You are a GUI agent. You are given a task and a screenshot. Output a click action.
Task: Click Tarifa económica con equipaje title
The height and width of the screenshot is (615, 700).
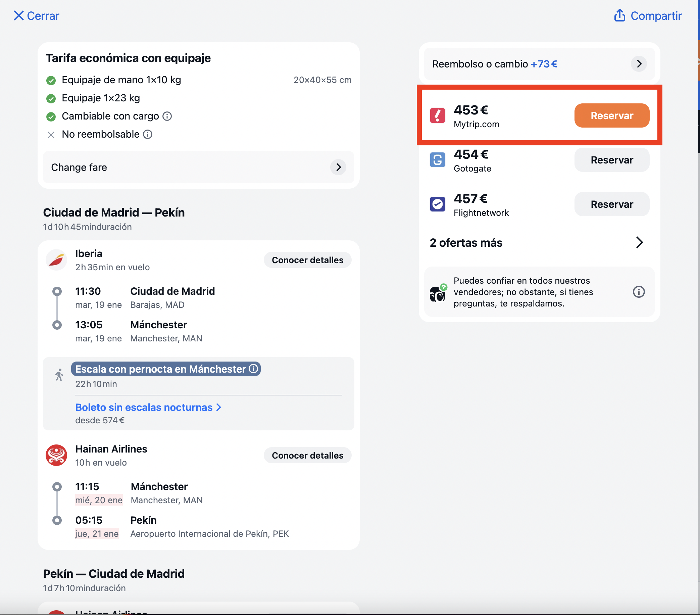point(129,58)
